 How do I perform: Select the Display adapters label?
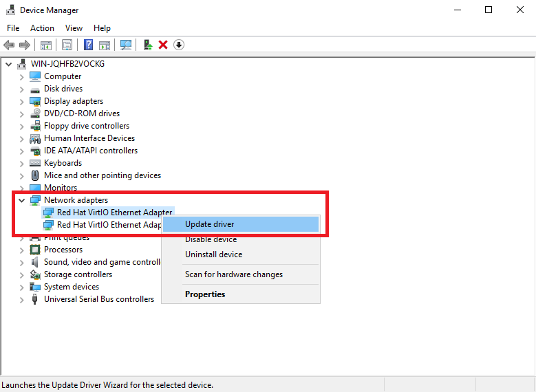coord(74,101)
